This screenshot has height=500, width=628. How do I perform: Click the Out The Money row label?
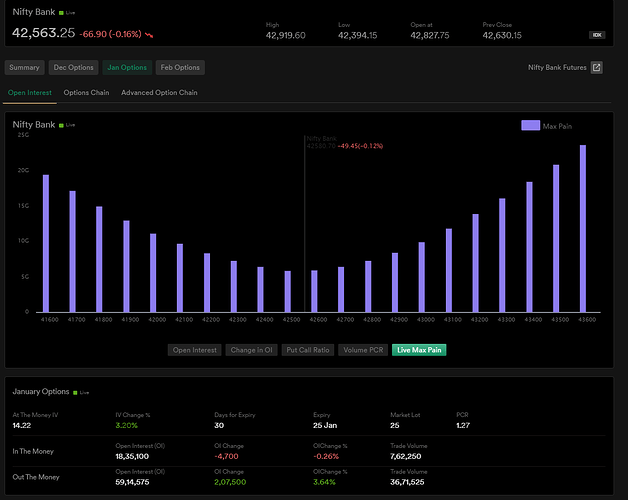36,477
